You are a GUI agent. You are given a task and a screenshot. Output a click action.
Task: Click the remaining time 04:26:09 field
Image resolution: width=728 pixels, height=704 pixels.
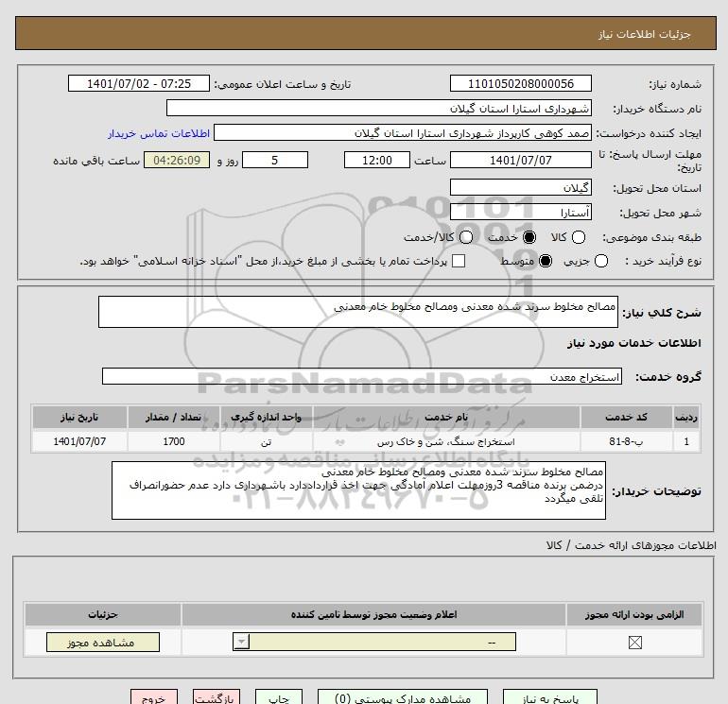[177, 160]
